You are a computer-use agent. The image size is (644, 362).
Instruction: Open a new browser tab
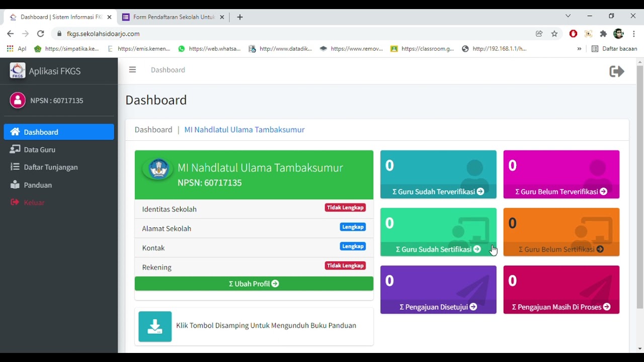(x=240, y=17)
